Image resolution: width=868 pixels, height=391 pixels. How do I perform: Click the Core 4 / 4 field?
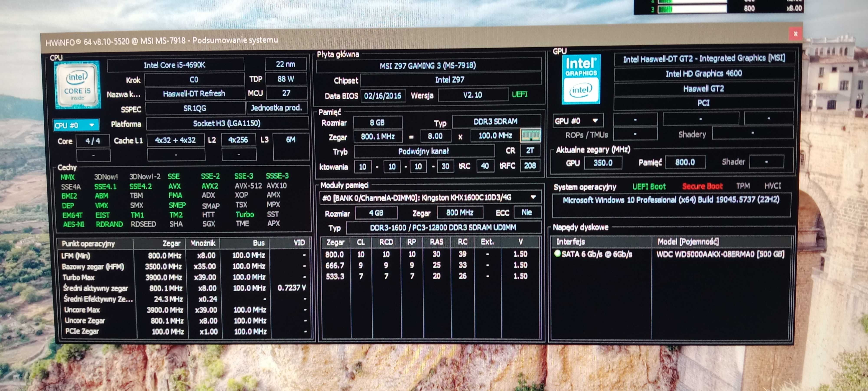tap(93, 141)
